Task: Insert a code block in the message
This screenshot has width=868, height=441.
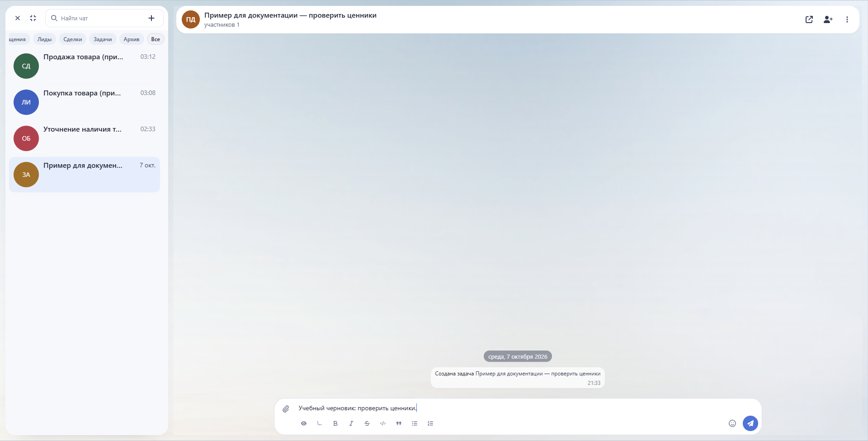Action: [x=383, y=423]
